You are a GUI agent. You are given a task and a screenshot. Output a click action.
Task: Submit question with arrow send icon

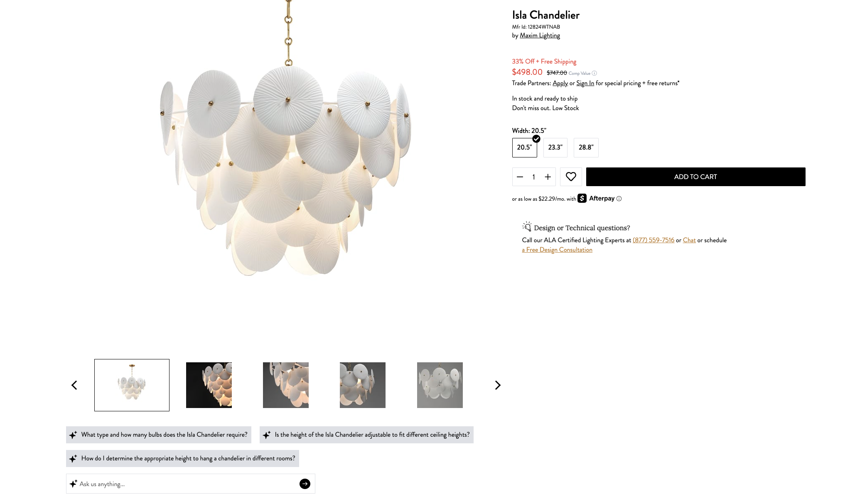coord(305,484)
